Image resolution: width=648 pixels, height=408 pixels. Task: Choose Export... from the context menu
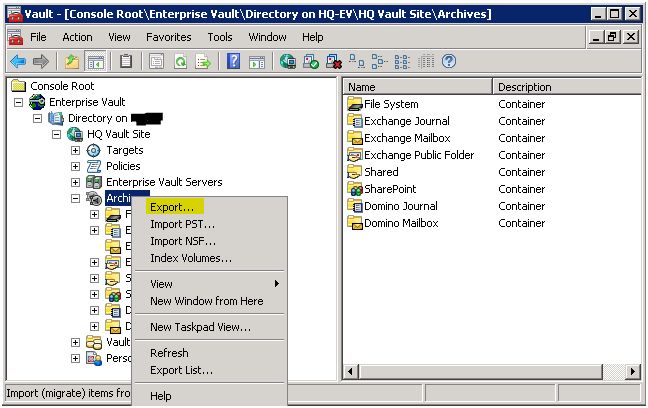[x=210, y=207]
